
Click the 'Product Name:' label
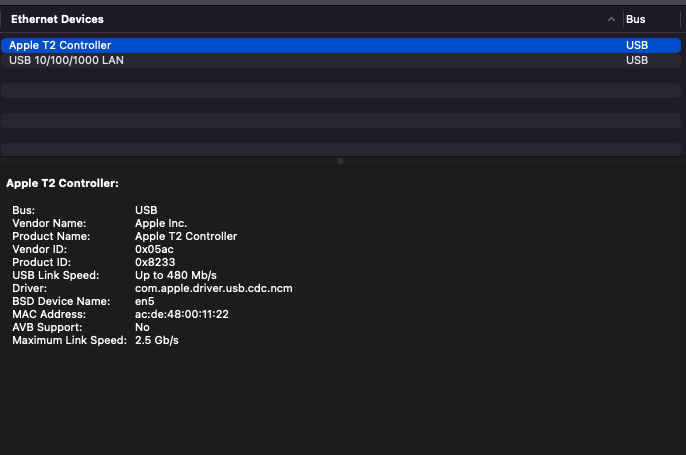click(x=51, y=236)
